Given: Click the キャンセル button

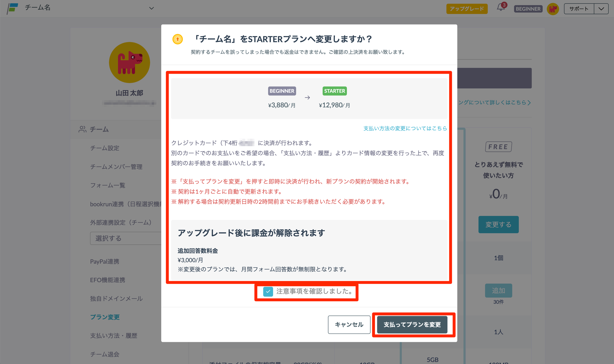Looking at the screenshot, I should 349,324.
